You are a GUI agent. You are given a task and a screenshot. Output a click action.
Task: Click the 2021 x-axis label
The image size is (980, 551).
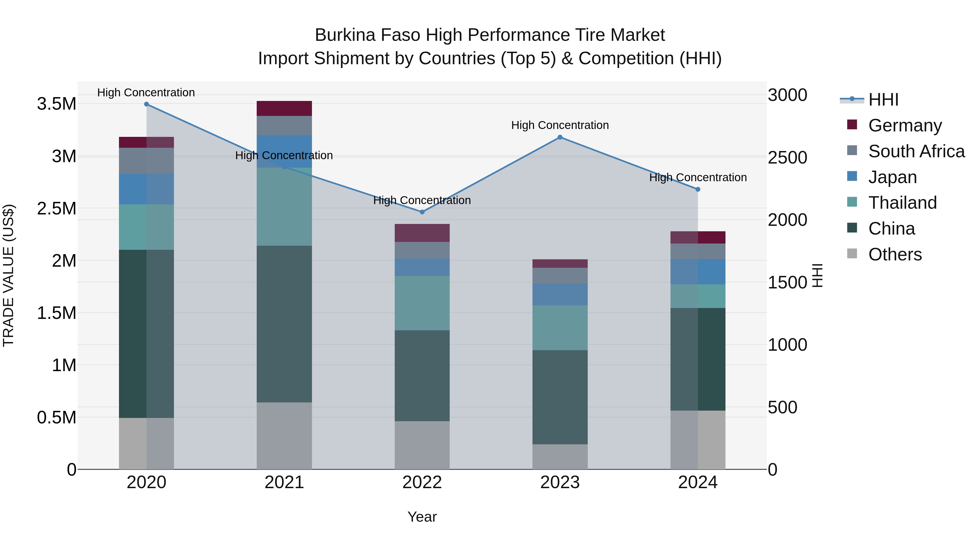(x=284, y=482)
